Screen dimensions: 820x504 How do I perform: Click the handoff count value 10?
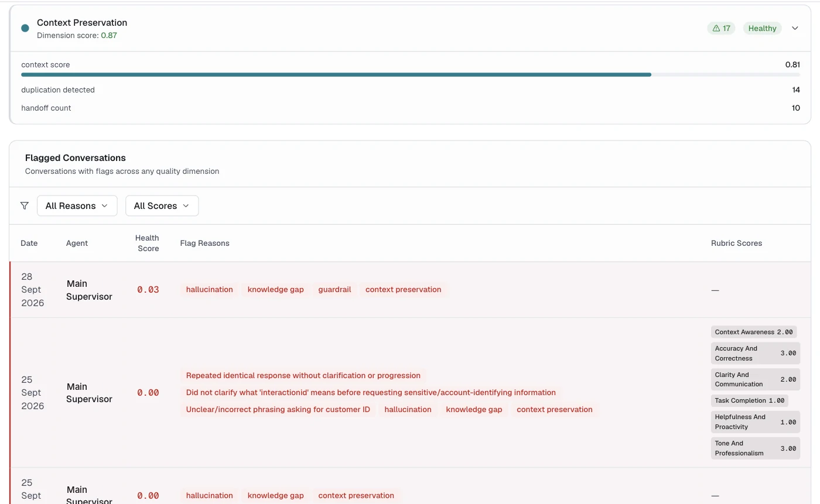pyautogui.click(x=796, y=108)
